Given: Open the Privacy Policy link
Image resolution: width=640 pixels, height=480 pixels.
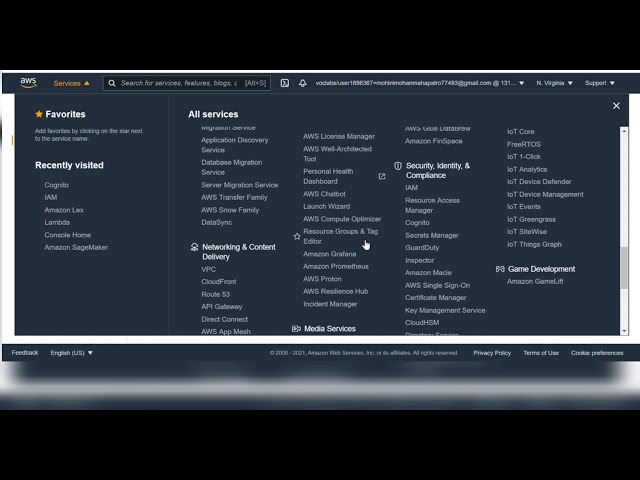Looking at the screenshot, I should (x=492, y=353).
